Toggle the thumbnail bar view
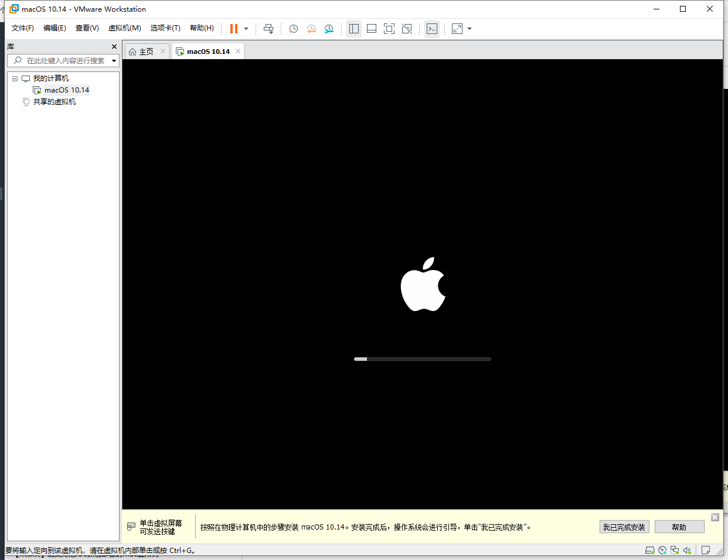The height and width of the screenshot is (560, 728). tap(372, 29)
